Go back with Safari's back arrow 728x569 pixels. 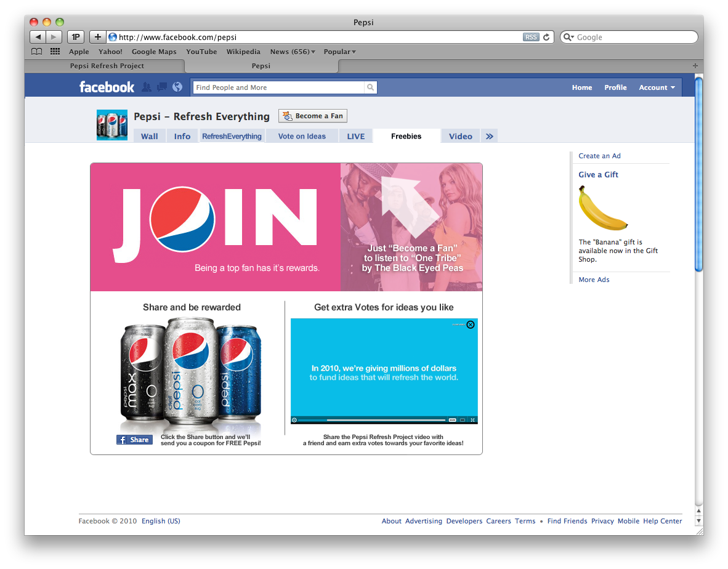(38, 37)
